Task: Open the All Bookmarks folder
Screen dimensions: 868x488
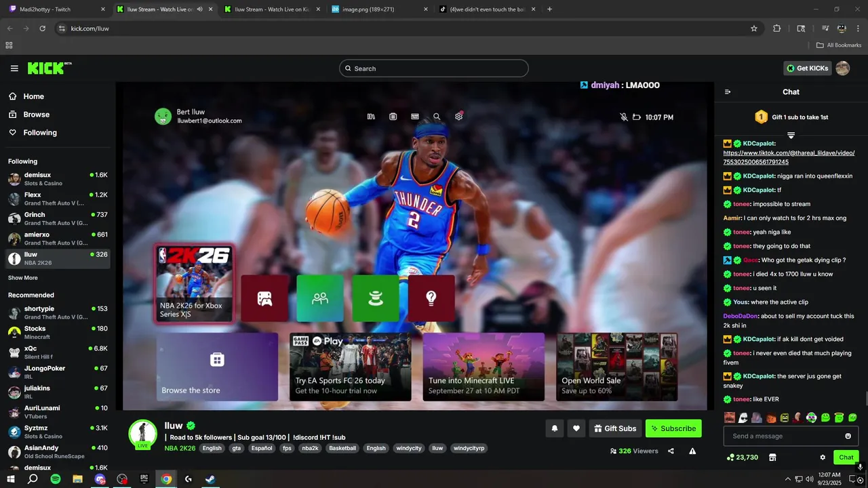Action: coord(839,45)
